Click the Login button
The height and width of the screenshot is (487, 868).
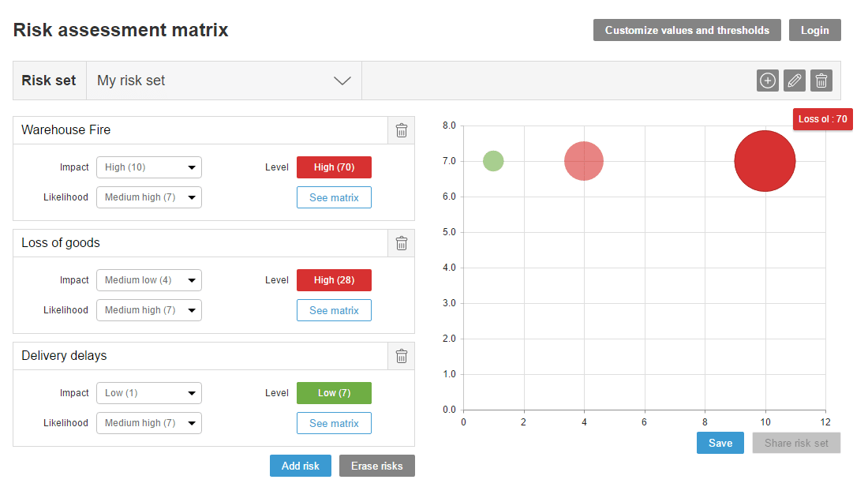point(814,30)
